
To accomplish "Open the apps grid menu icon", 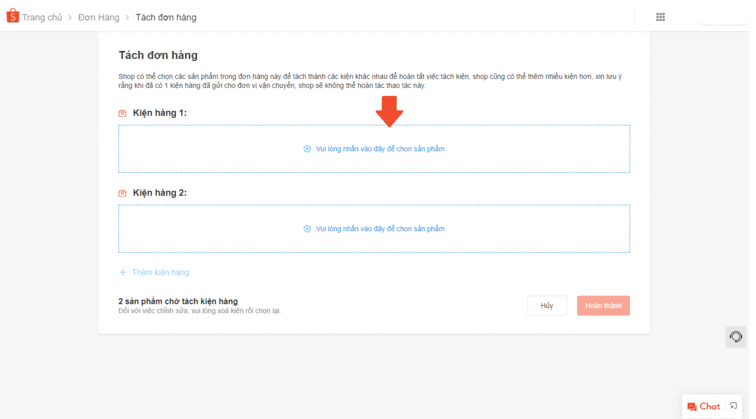I will [x=660, y=17].
